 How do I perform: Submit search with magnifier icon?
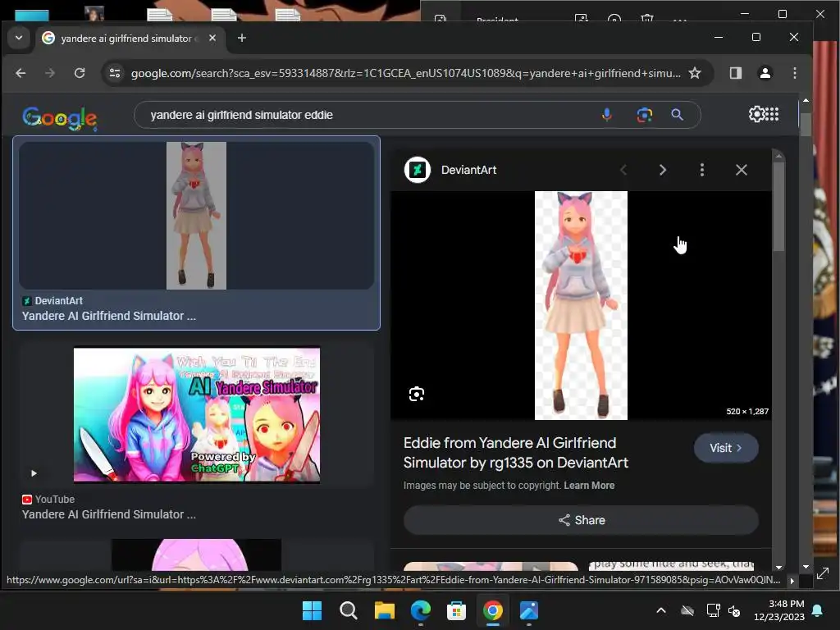[x=677, y=115]
